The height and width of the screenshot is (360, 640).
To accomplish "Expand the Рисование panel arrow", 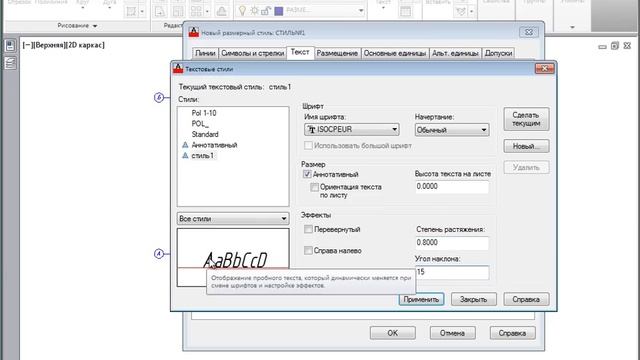I will point(95,26).
